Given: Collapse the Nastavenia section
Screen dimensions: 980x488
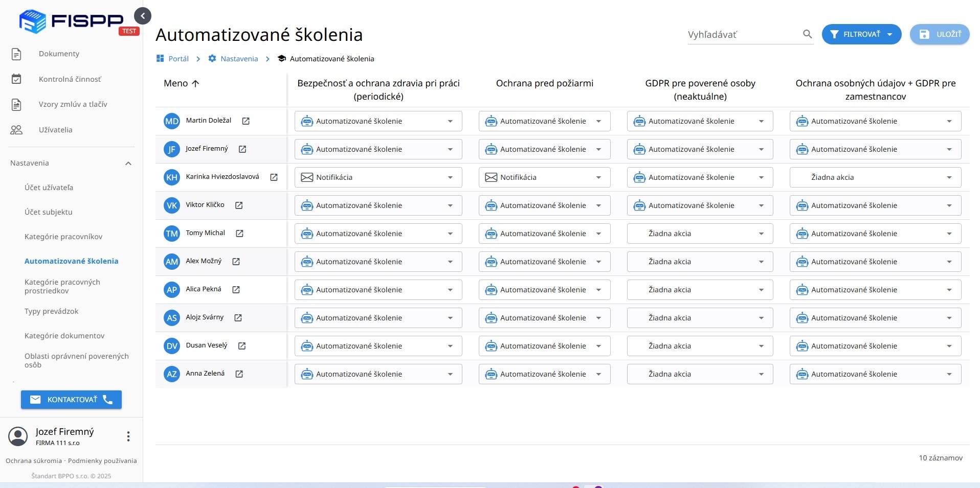Looking at the screenshot, I should (x=128, y=164).
